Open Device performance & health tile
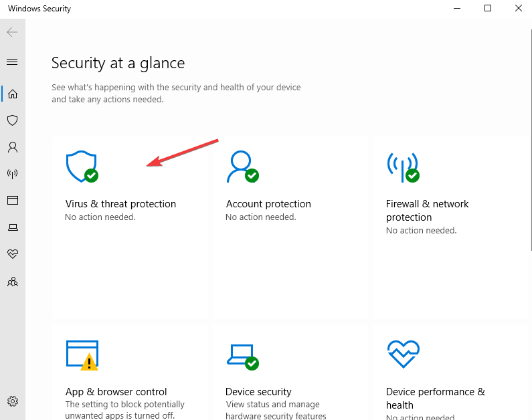The image size is (532, 420). click(450, 373)
